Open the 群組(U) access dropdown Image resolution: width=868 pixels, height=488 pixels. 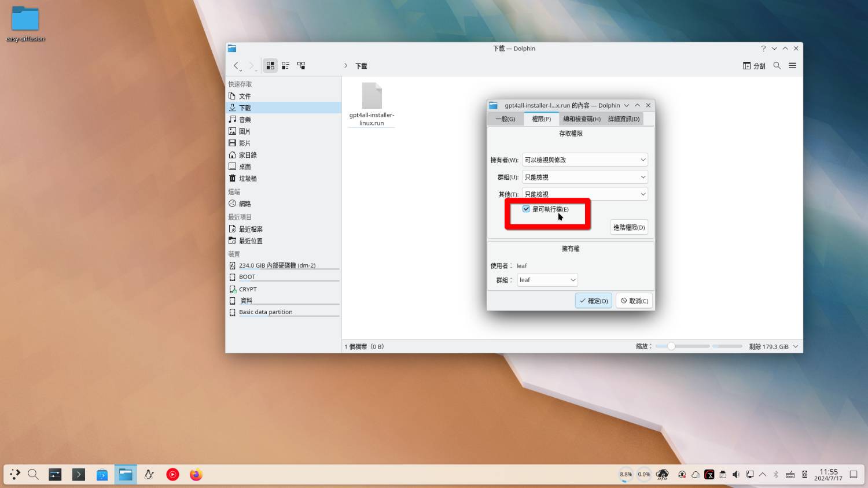pos(584,177)
